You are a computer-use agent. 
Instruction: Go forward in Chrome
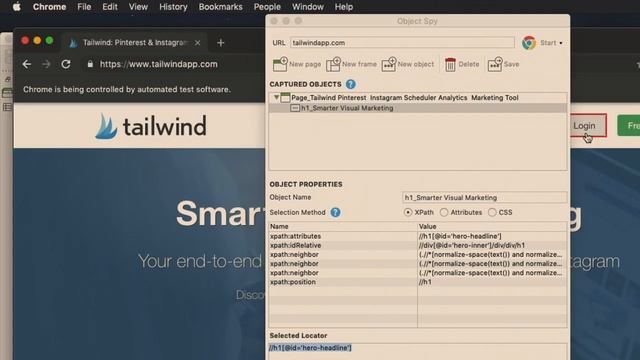point(46,64)
